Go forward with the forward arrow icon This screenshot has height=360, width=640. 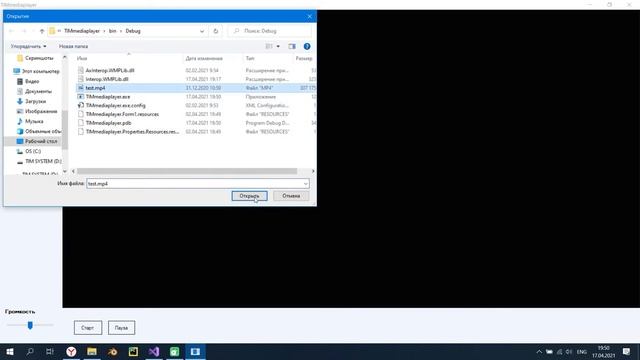click(x=24, y=31)
